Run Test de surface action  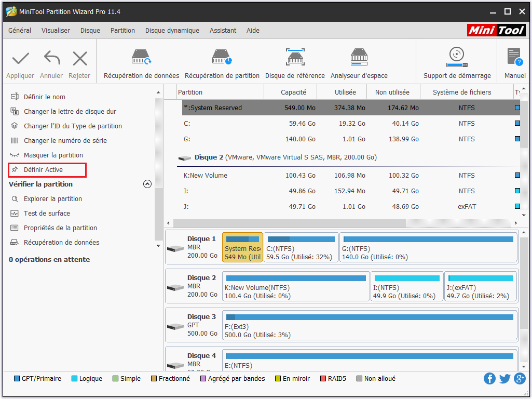pos(47,214)
